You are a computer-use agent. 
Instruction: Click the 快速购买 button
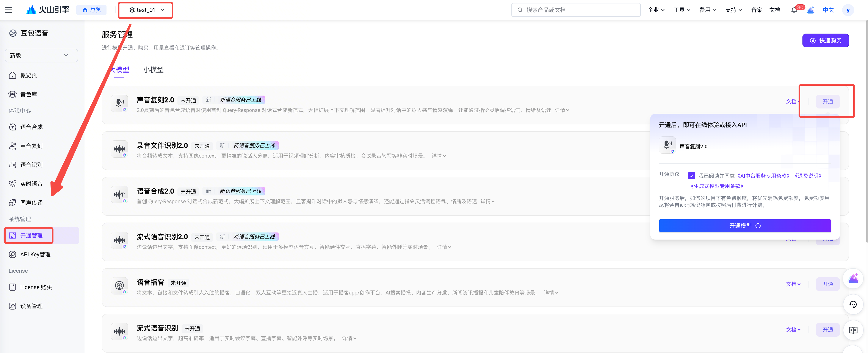tap(825, 40)
